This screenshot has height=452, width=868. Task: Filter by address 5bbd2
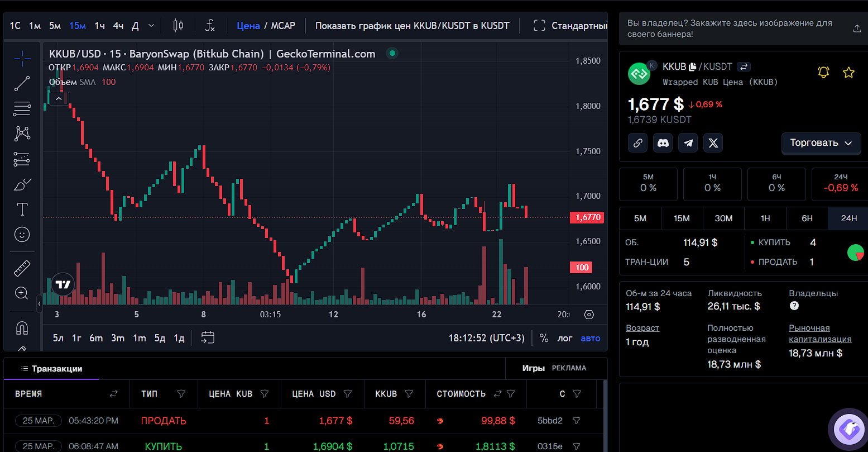point(577,421)
